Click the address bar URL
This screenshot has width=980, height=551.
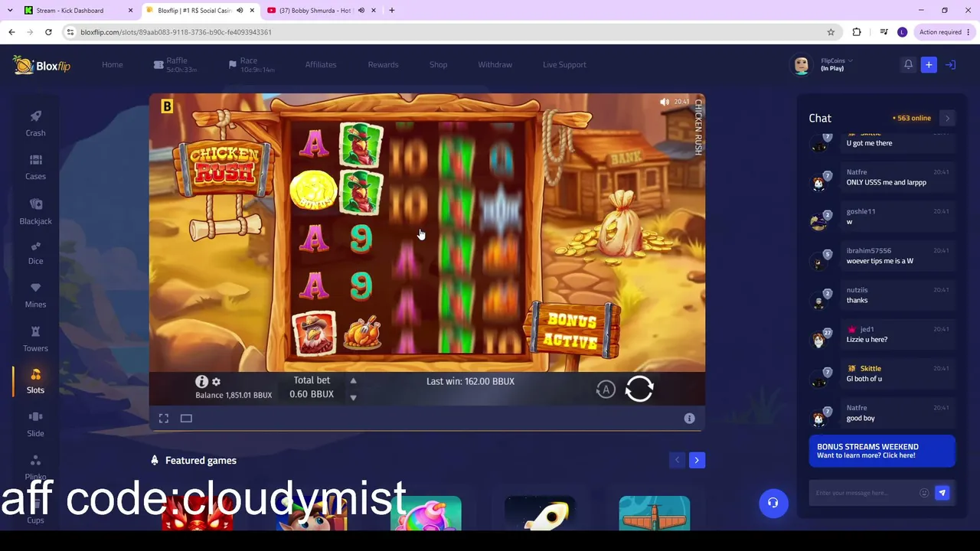(x=176, y=32)
